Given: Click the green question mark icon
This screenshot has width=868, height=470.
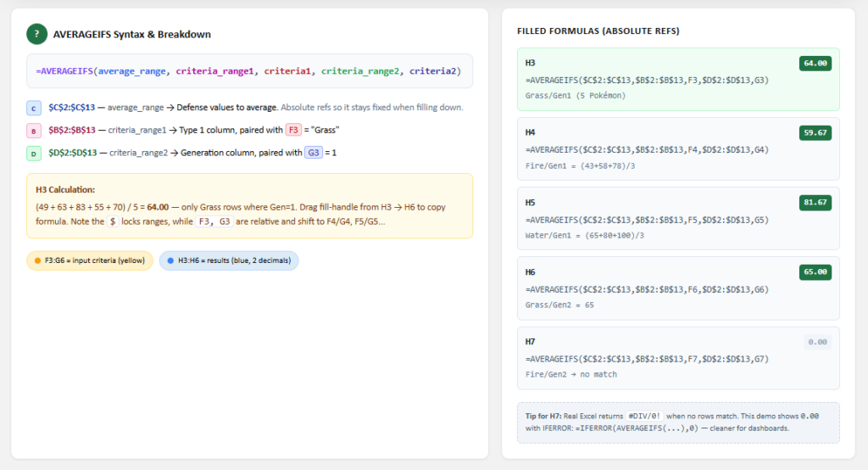Looking at the screenshot, I should 36,34.
